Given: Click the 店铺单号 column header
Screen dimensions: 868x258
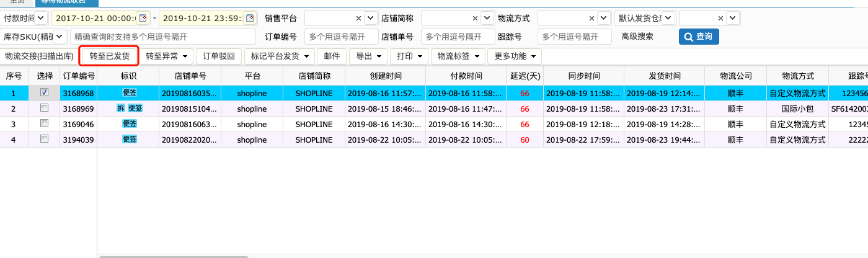Looking at the screenshot, I should click(190, 76).
